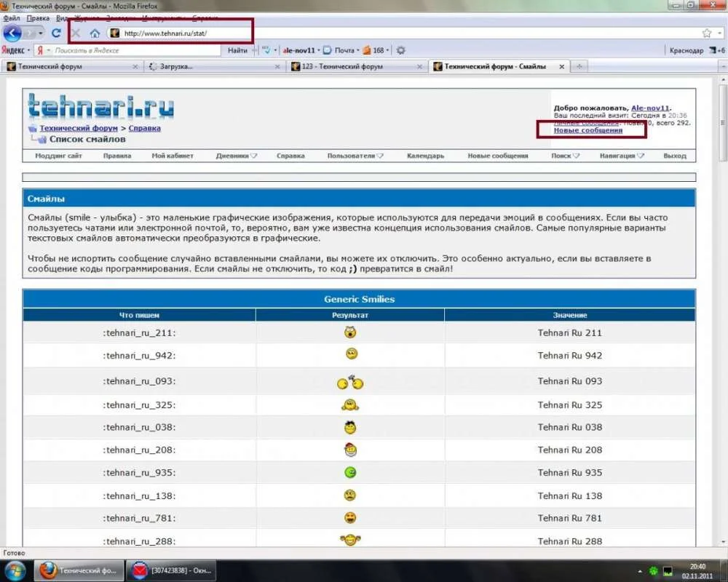This screenshot has height=582, width=728.
Task: Open the browser Home page icon
Action: pos(95,33)
